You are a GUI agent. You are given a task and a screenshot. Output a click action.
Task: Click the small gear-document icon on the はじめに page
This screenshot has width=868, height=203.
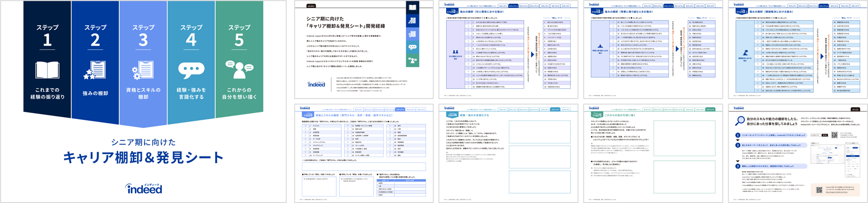(412, 34)
